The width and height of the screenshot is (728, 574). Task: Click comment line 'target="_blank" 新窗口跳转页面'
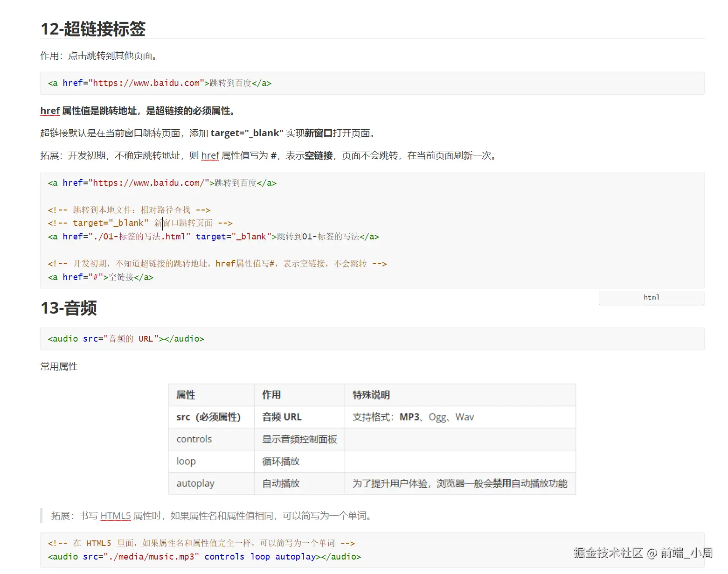pyautogui.click(x=140, y=223)
